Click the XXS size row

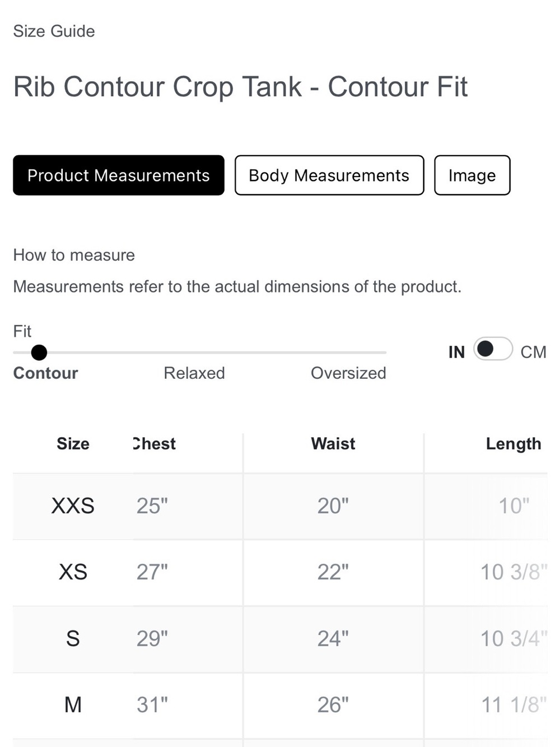point(280,507)
